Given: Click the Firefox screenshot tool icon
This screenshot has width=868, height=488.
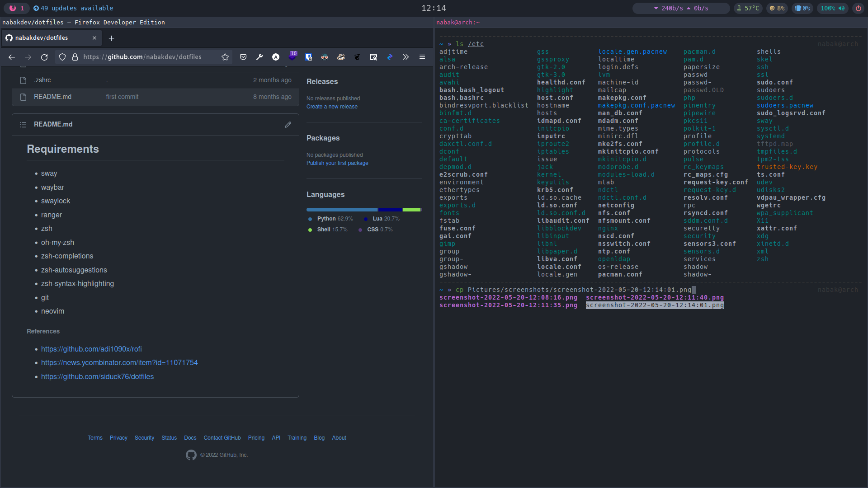Looking at the screenshot, I should point(373,56).
